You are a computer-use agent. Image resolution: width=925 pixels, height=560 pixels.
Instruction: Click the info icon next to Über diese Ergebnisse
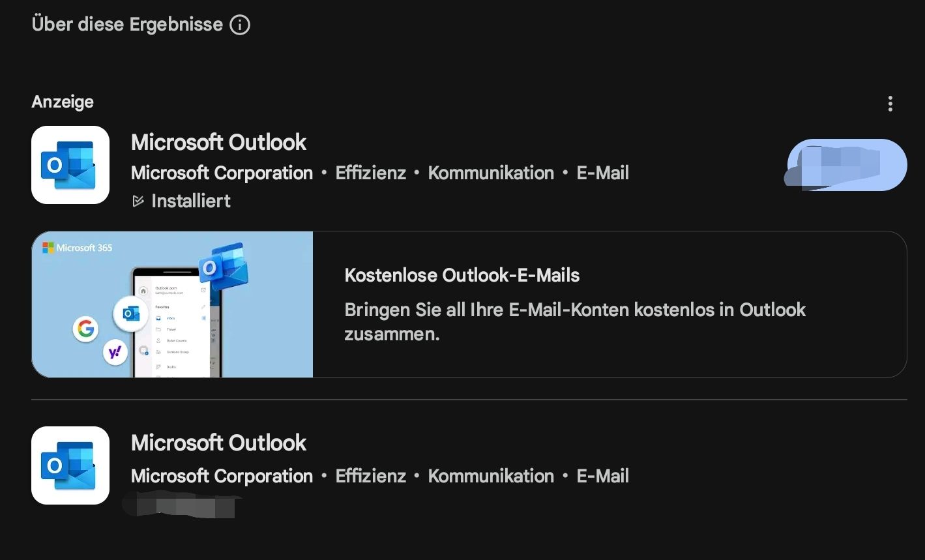pyautogui.click(x=240, y=24)
